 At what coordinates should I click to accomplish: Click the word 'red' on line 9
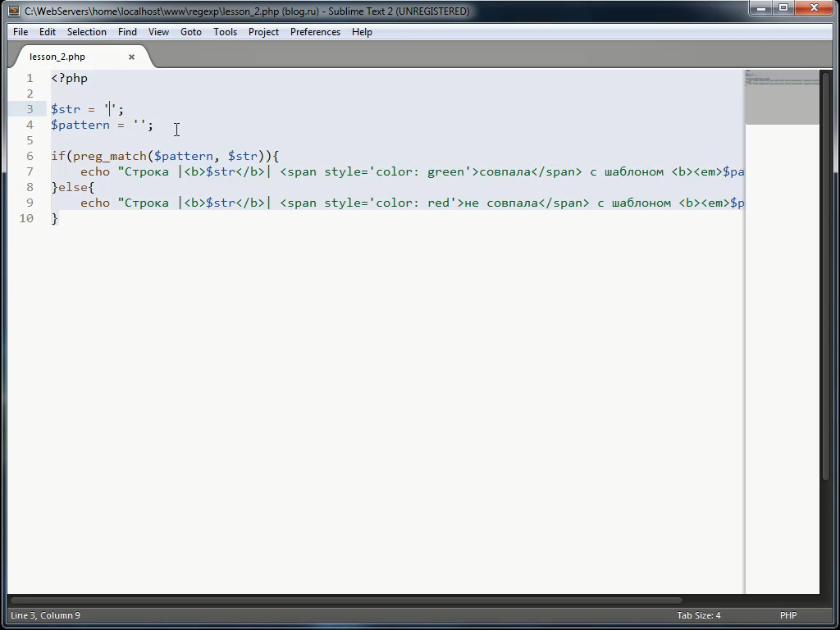click(438, 203)
